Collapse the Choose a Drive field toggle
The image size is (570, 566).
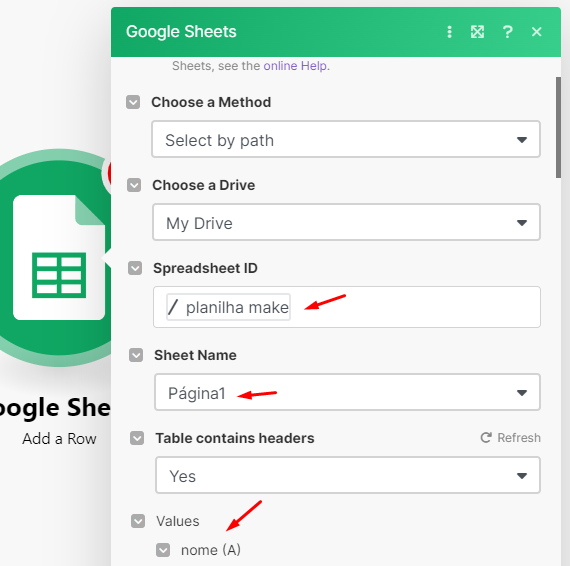(x=134, y=185)
